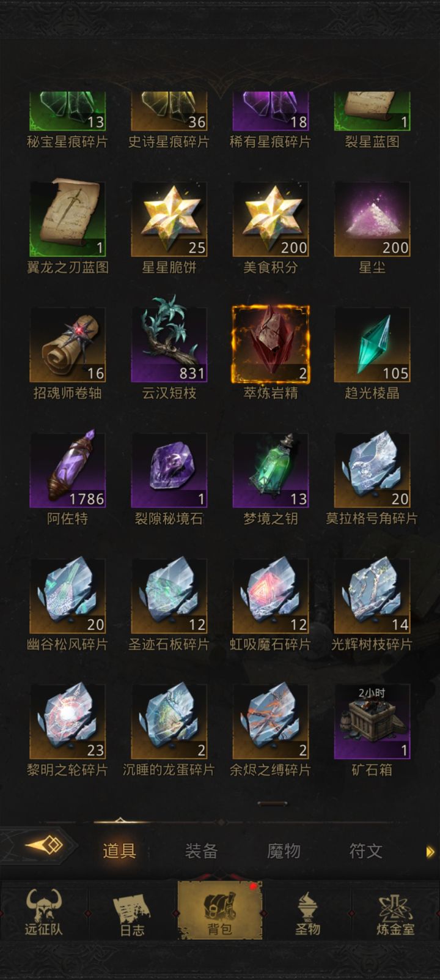The image size is (440, 980).
Task: Select the 翼龙之刃蓝图 blueprint
Action: (x=67, y=219)
